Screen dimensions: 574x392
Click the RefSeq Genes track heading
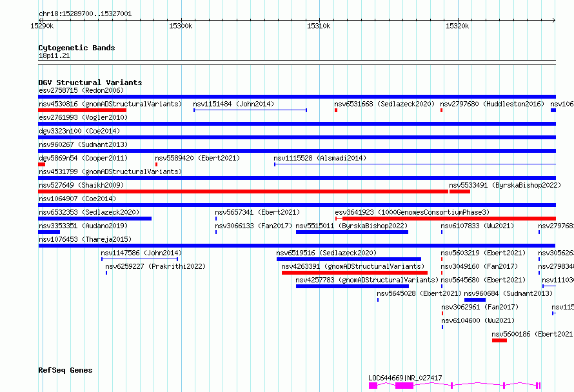65,370
